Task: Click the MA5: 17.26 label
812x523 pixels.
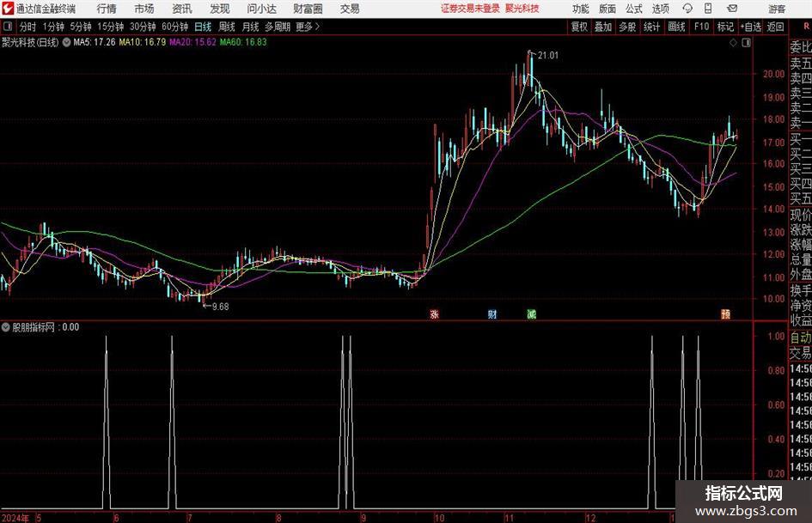Action: click(x=95, y=42)
